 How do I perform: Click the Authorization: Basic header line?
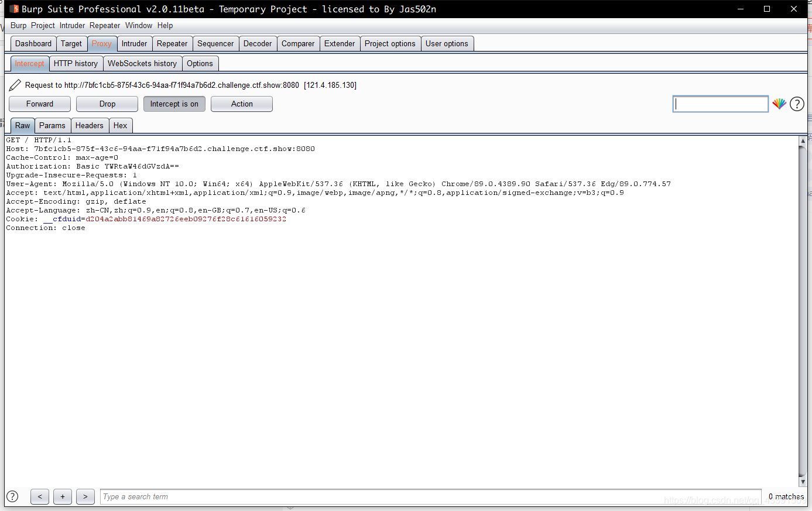[x=92, y=166]
